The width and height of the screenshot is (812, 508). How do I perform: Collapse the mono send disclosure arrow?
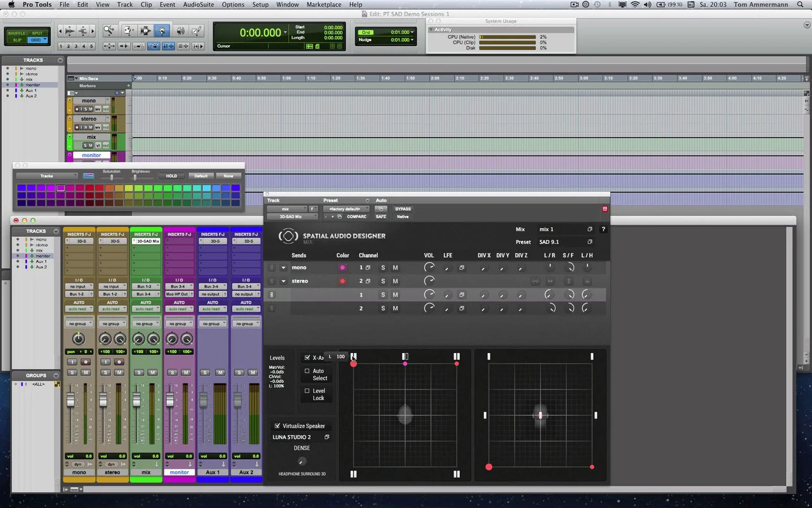(x=284, y=268)
